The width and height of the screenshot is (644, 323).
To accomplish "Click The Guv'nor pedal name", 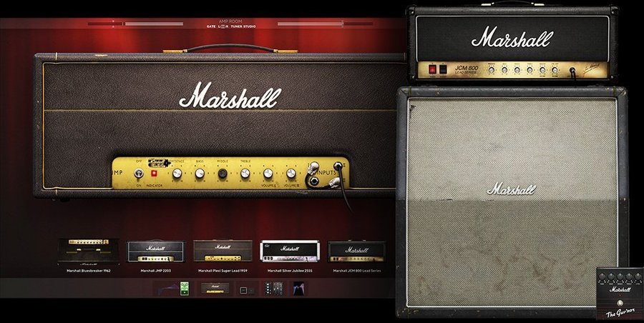I will (x=620, y=313).
